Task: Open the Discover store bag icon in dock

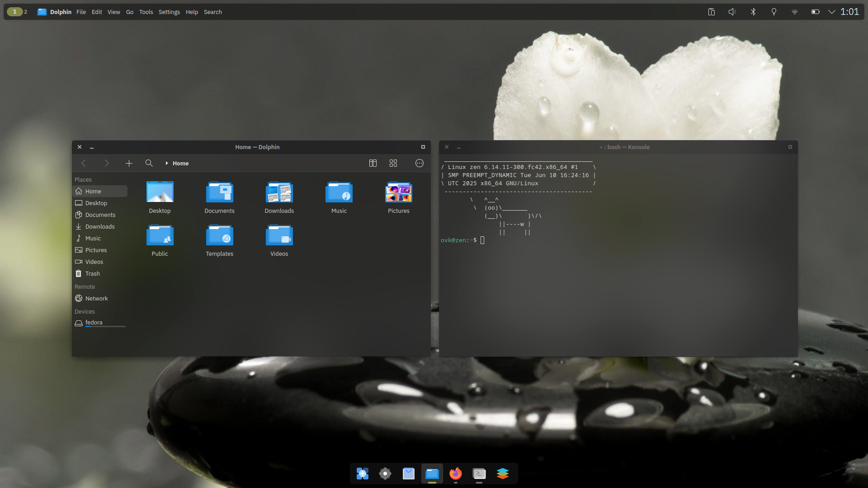Action: (409, 473)
